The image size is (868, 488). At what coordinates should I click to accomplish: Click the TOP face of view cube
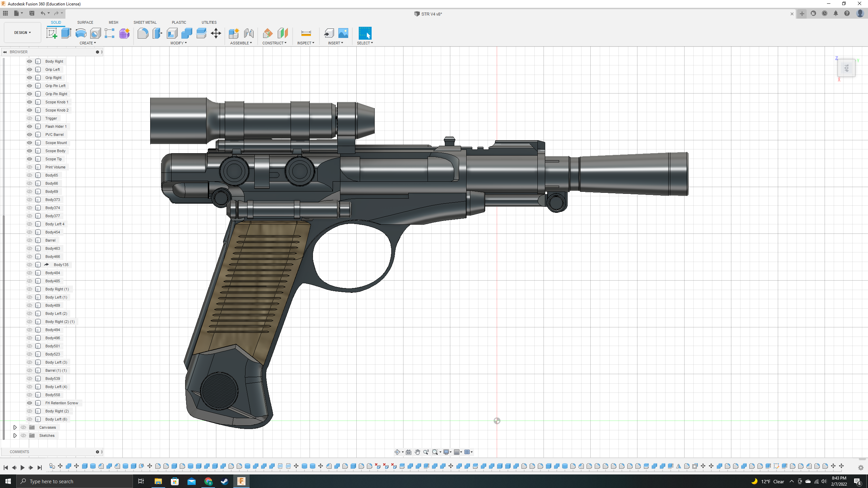coord(846,68)
